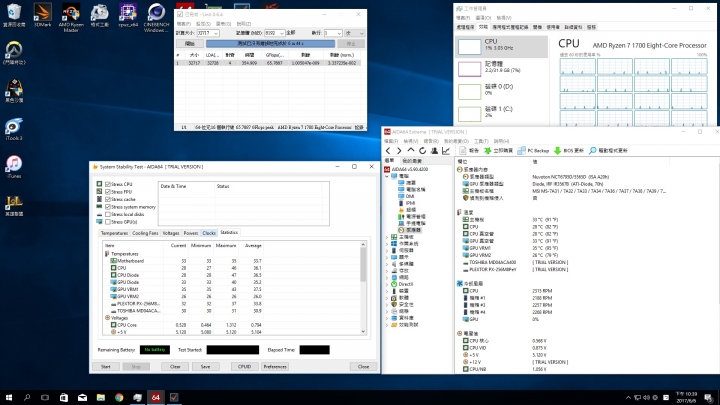The image size is (720, 405).
Task: Switch to AIDA64 taskbar button
Action: click(x=156, y=397)
